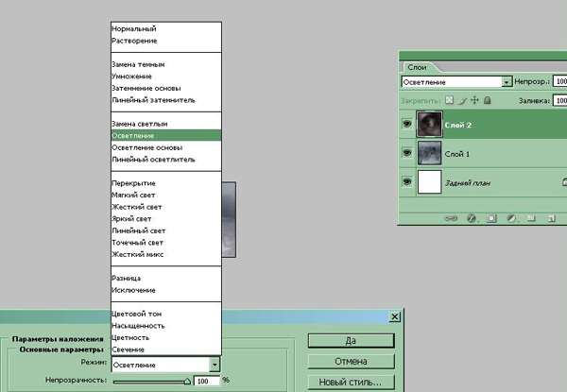Choose Точечный свет blend mode
This screenshot has height=392, width=567.
(x=166, y=243)
